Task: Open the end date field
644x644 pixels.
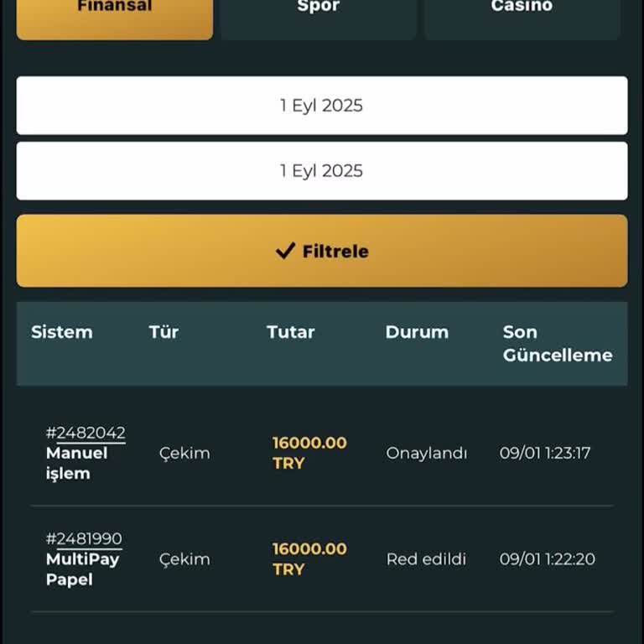Action: [x=322, y=171]
